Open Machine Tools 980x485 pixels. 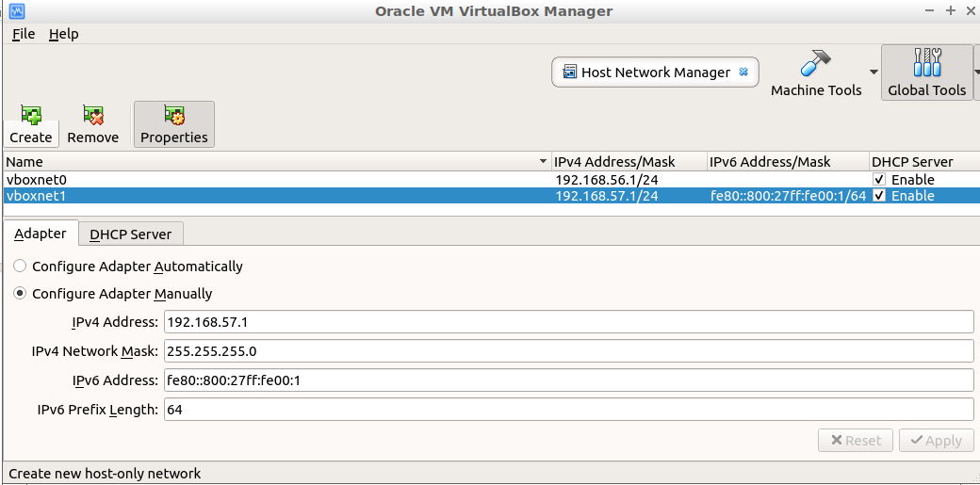click(x=816, y=73)
